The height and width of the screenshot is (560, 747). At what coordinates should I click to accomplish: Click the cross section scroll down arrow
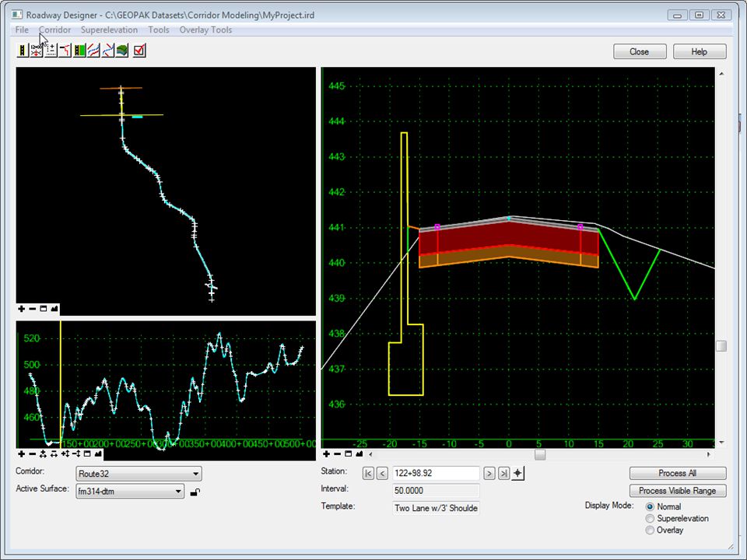click(x=721, y=443)
